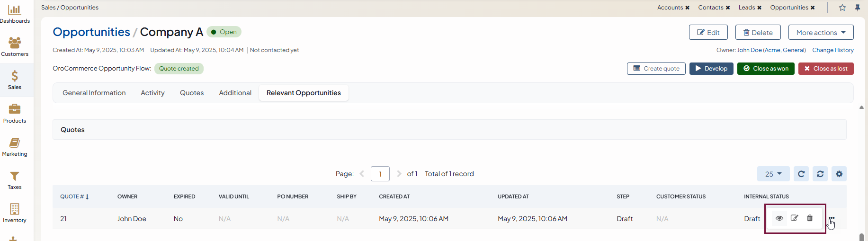Pin this page using the pin icon
Viewport: 868px width, 241px height.
pyautogui.click(x=858, y=8)
